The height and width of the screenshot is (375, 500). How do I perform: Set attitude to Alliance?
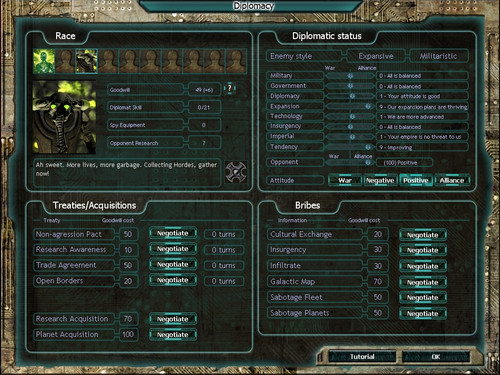click(x=452, y=180)
